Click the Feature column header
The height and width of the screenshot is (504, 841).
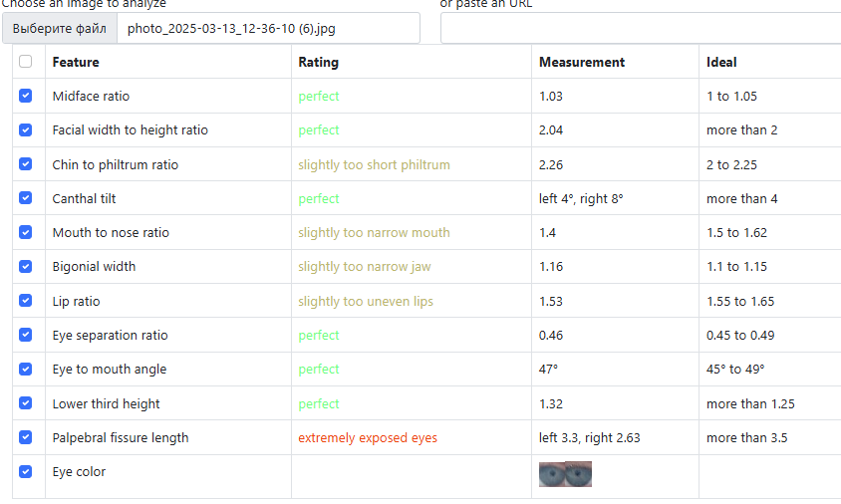[76, 62]
